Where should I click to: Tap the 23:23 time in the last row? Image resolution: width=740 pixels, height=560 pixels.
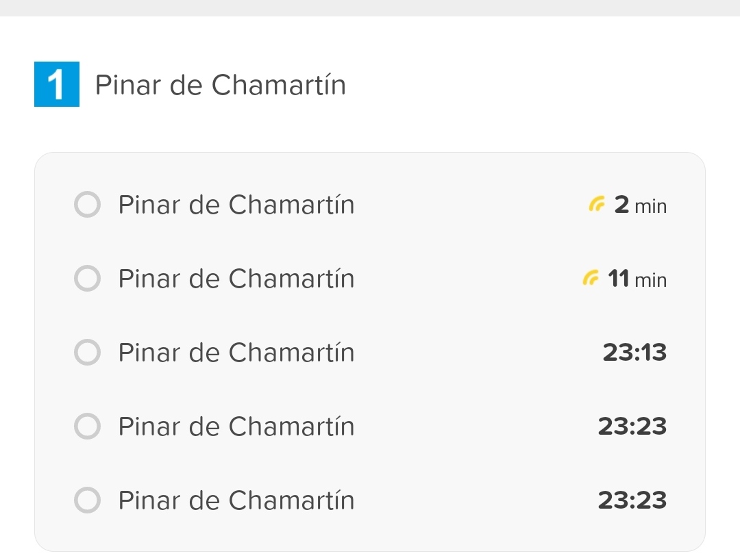tap(632, 500)
